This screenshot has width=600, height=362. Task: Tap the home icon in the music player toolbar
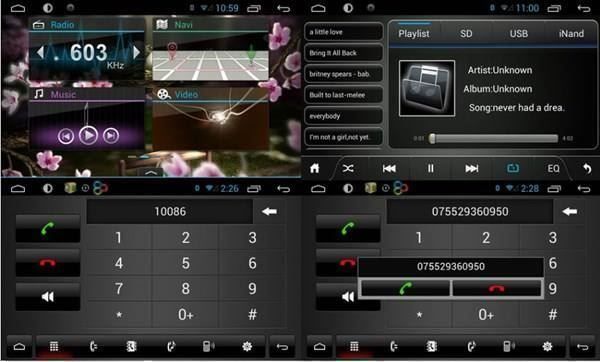click(x=315, y=168)
